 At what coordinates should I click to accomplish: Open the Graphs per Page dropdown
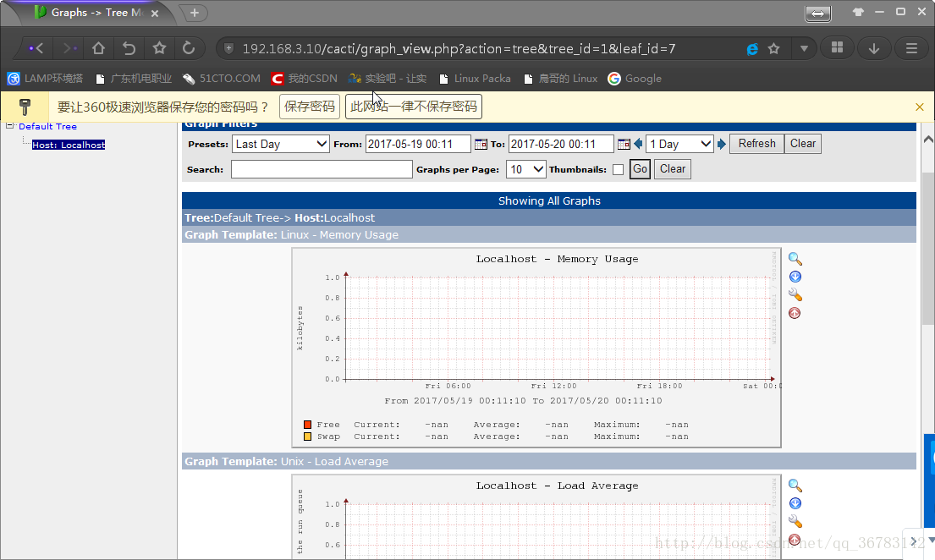526,169
